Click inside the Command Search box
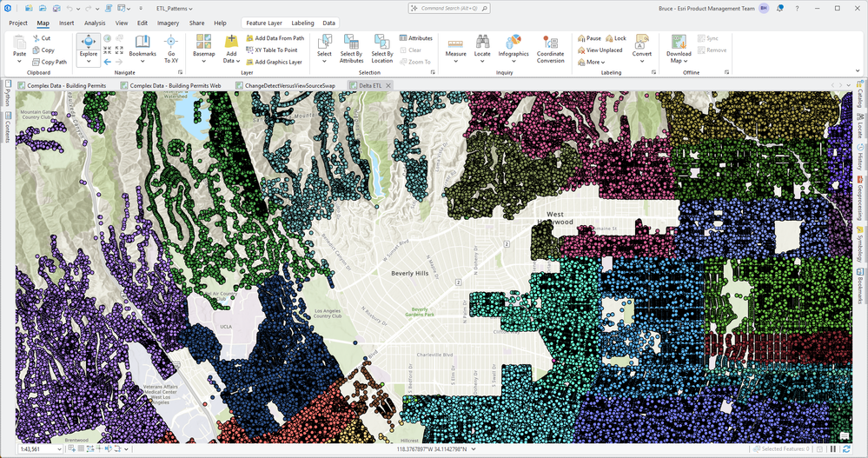 coord(449,9)
